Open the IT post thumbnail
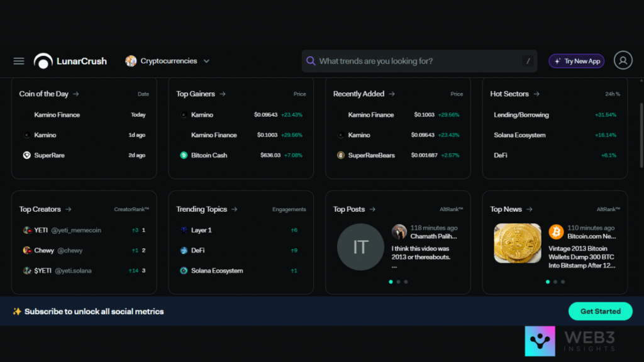Image resolution: width=644 pixels, height=362 pixels. [x=360, y=247]
